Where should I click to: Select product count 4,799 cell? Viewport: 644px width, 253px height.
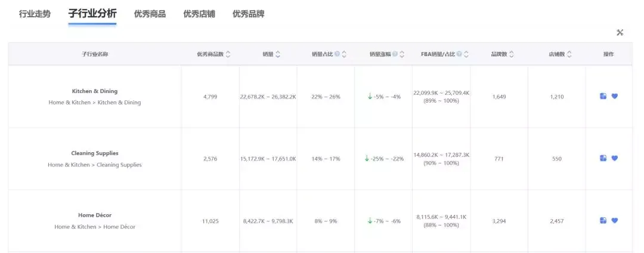210,97
